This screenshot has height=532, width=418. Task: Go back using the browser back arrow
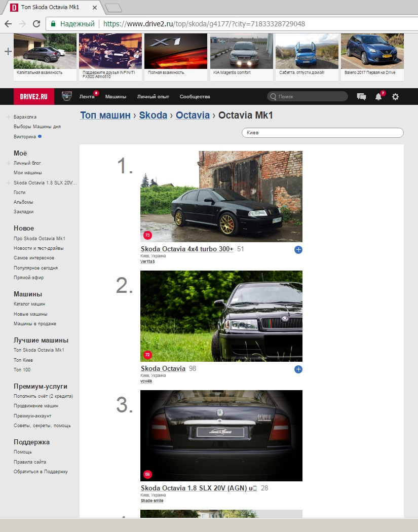[x=8, y=24]
